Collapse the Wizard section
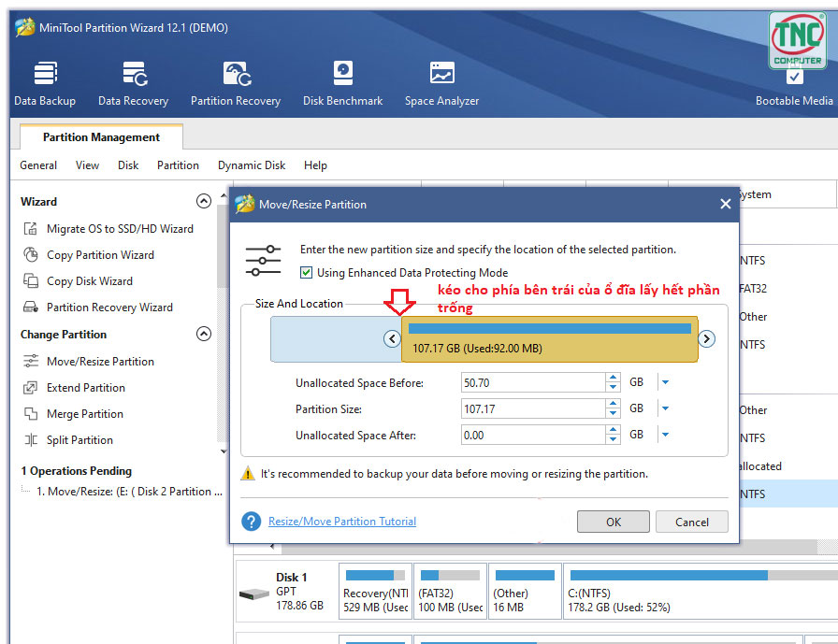 tap(204, 201)
